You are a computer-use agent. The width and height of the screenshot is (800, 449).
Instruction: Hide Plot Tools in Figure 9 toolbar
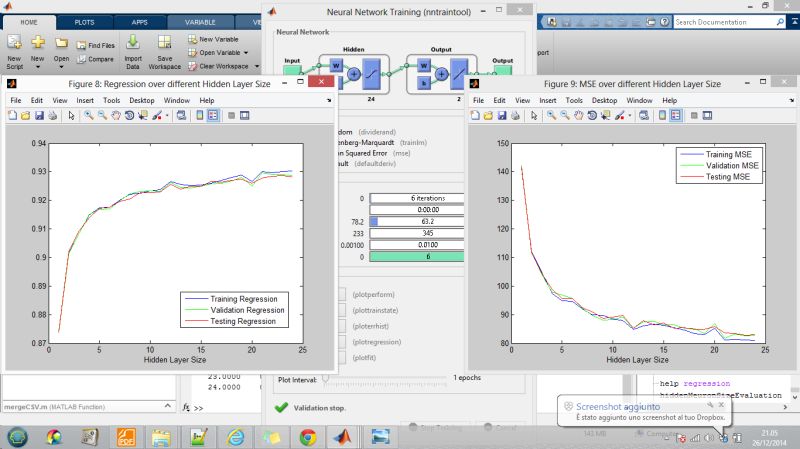coord(694,116)
